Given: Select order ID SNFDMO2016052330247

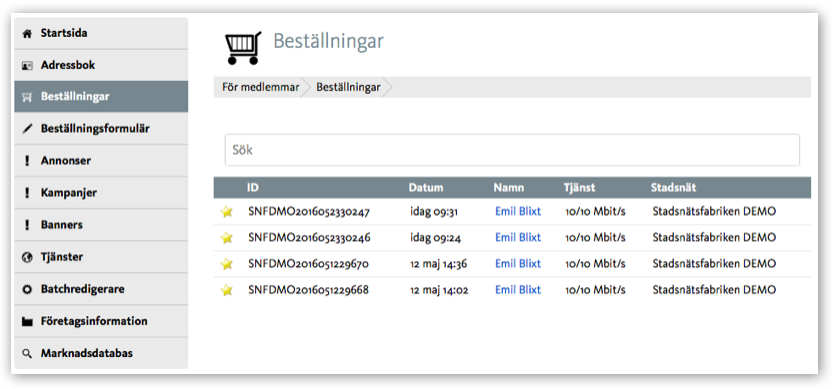Looking at the screenshot, I should pos(309,212).
